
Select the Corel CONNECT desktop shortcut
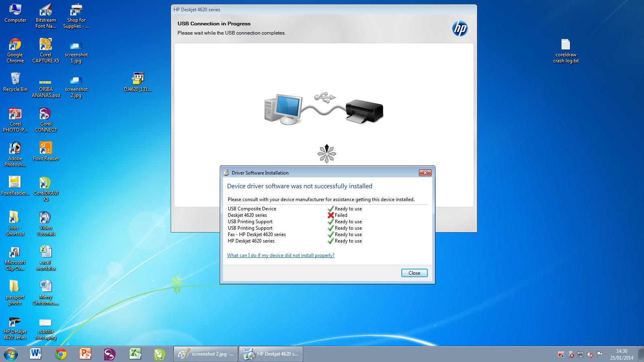click(45, 120)
